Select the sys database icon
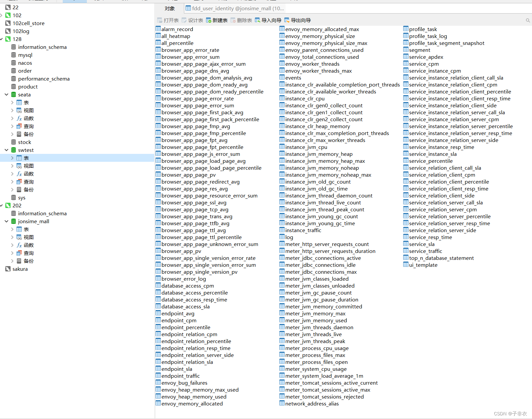Screen dimensions: 532x419 [x=14, y=197]
